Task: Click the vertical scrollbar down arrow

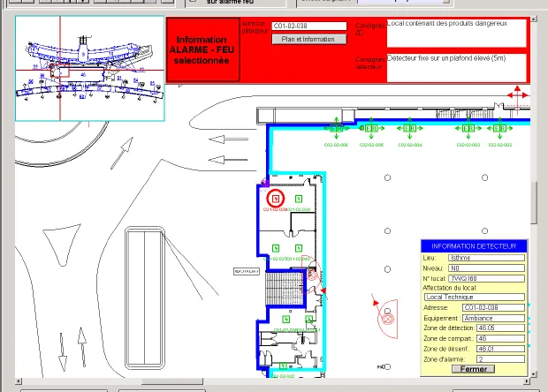Action: [534, 373]
